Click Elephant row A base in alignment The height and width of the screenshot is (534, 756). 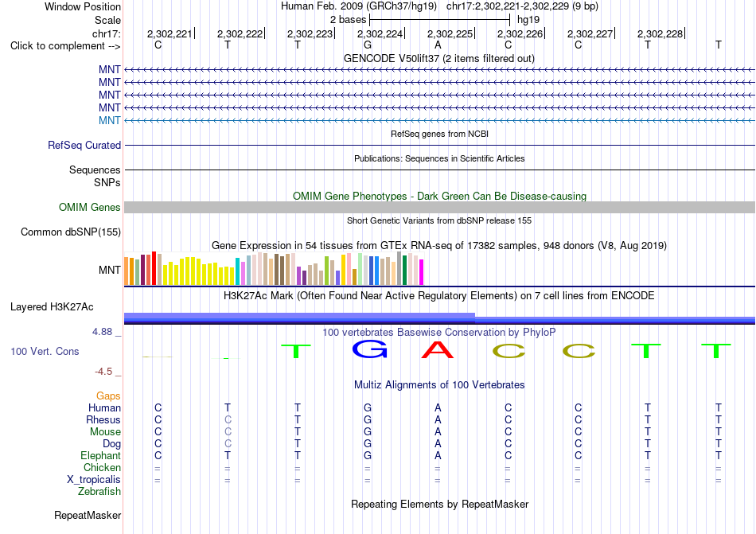coord(438,455)
